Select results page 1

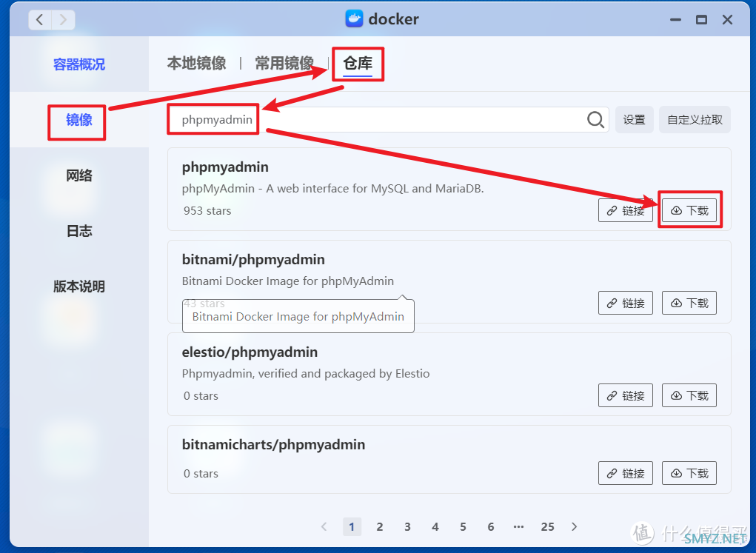[x=352, y=526]
